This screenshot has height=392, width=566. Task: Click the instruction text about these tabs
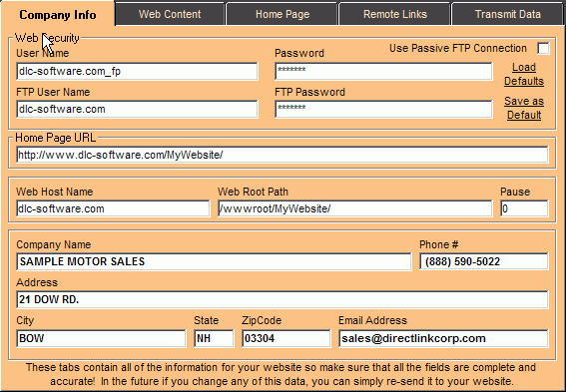pos(282,374)
